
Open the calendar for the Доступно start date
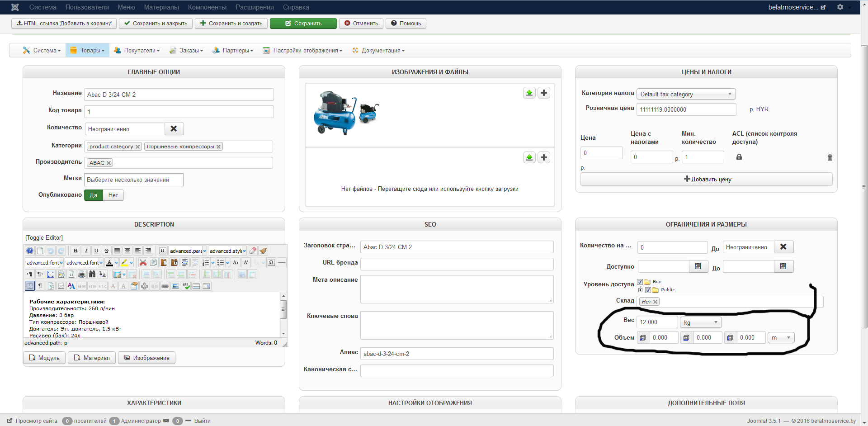[x=698, y=266]
